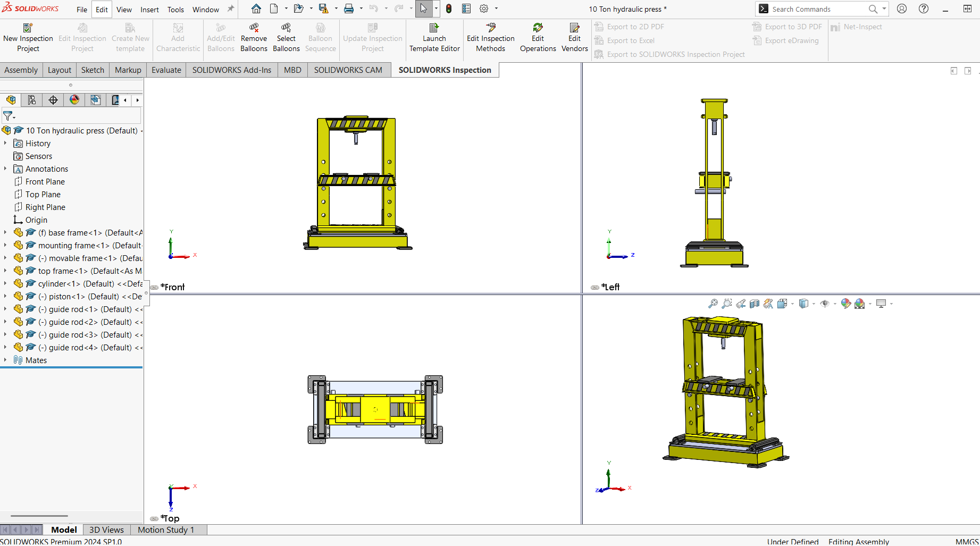The image size is (980, 546).
Task: Open the feature tree filter dropdown
Action: click(9, 116)
